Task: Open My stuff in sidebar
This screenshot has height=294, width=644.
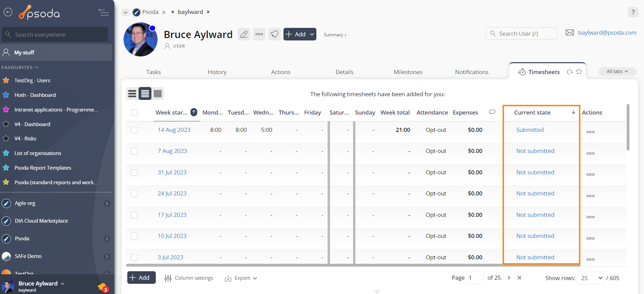Action: pos(56,52)
